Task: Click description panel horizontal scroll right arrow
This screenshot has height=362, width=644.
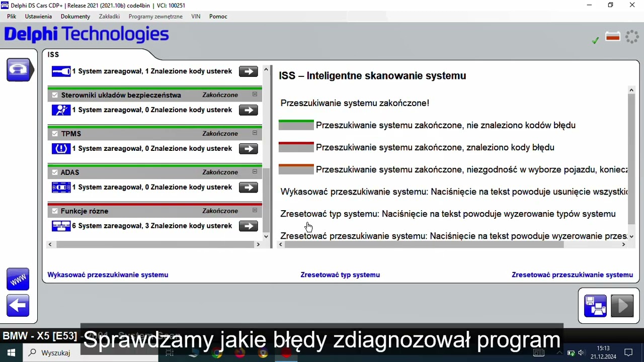Action: pos(623,244)
